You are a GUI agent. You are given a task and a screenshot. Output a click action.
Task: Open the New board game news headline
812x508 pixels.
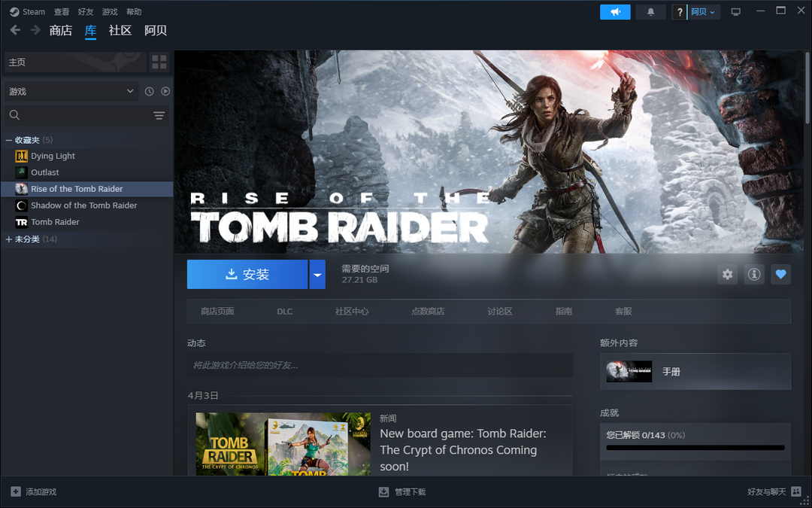pyautogui.click(x=463, y=449)
